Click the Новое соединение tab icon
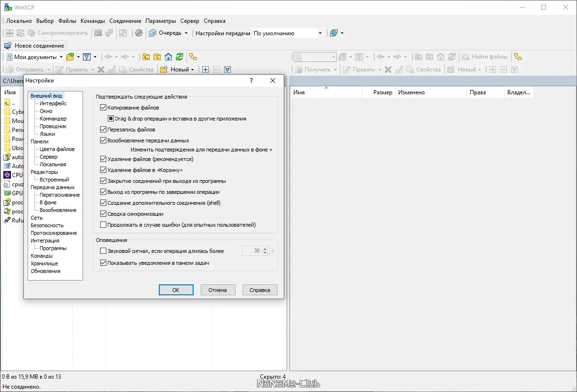 coord(8,46)
